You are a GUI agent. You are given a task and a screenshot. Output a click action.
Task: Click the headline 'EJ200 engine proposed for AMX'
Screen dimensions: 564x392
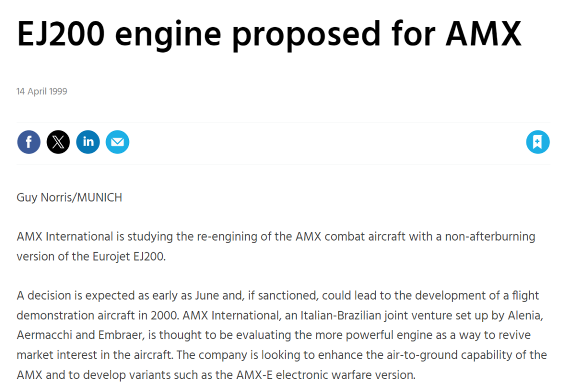pyautogui.click(x=269, y=34)
